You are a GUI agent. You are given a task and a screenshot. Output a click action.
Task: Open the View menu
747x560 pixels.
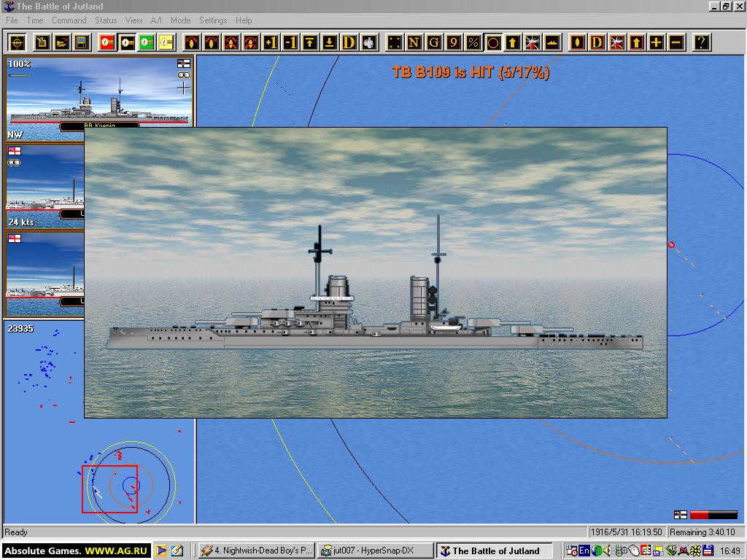[x=134, y=20]
